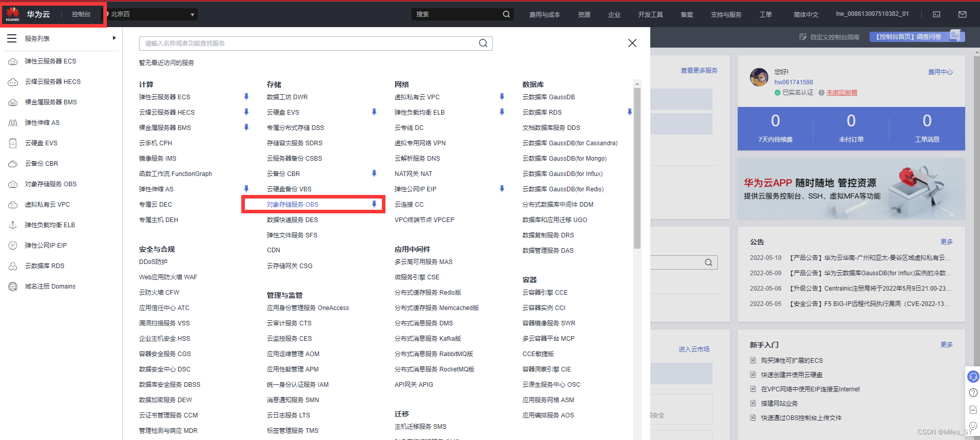
Task: Open the 费用与成本 menu
Action: pos(544,14)
